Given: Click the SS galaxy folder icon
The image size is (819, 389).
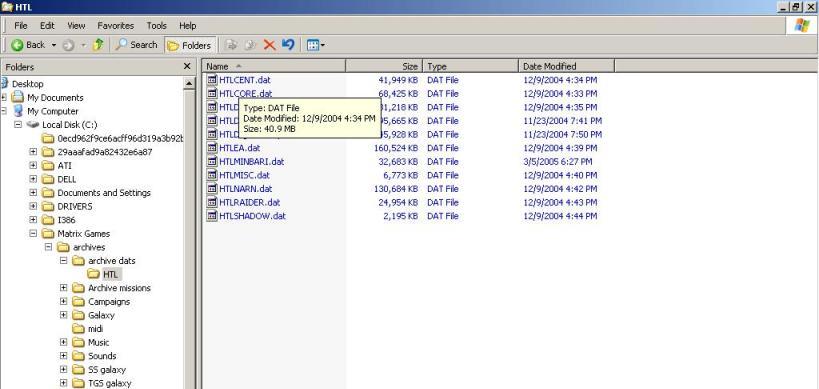Looking at the screenshot, I should [x=78, y=369].
